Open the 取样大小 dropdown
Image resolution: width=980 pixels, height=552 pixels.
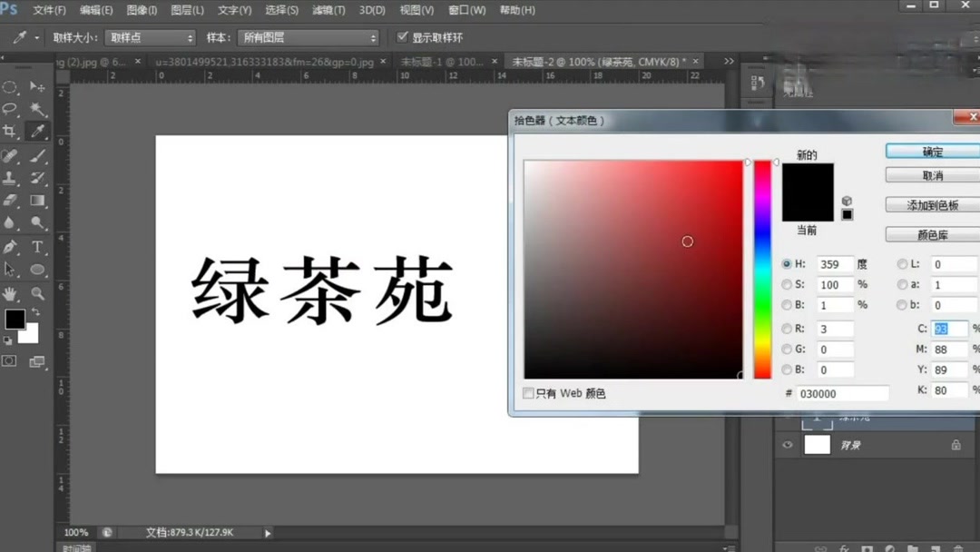click(x=150, y=37)
